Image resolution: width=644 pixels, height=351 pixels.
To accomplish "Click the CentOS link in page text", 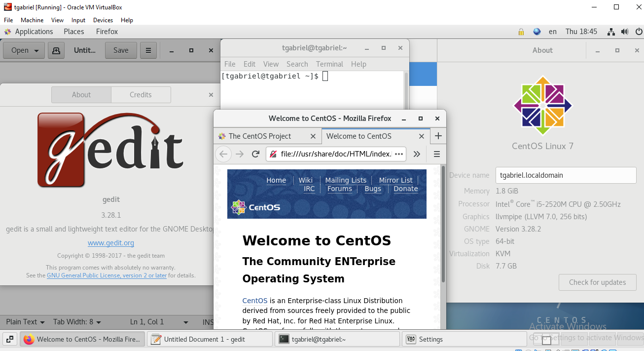I will coord(255,301).
